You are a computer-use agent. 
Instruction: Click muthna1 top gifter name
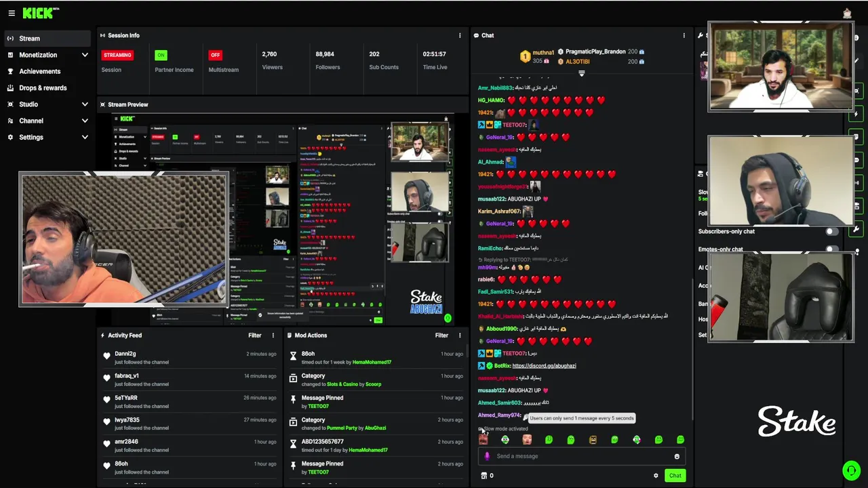[x=543, y=52]
